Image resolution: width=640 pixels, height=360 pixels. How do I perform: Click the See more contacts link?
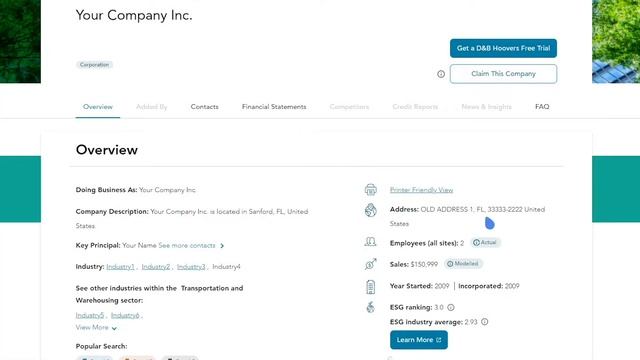click(x=187, y=245)
